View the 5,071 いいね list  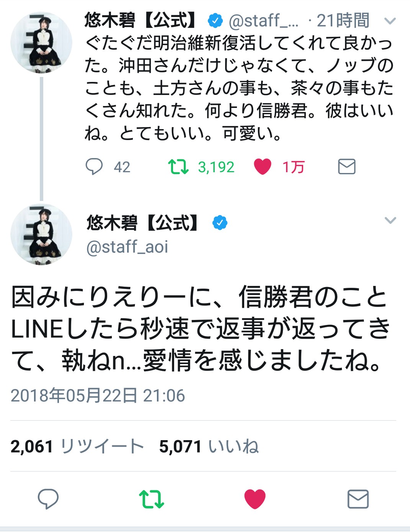coord(209,446)
